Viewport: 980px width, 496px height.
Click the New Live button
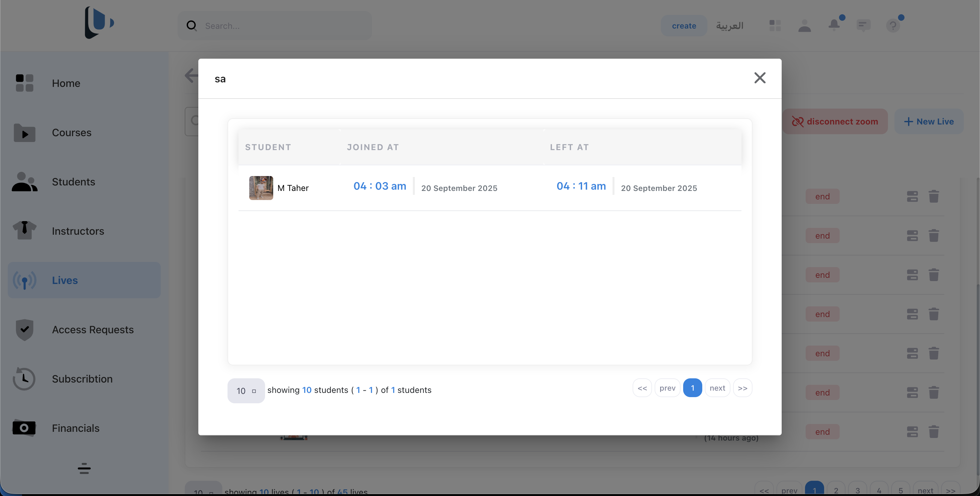tap(929, 122)
